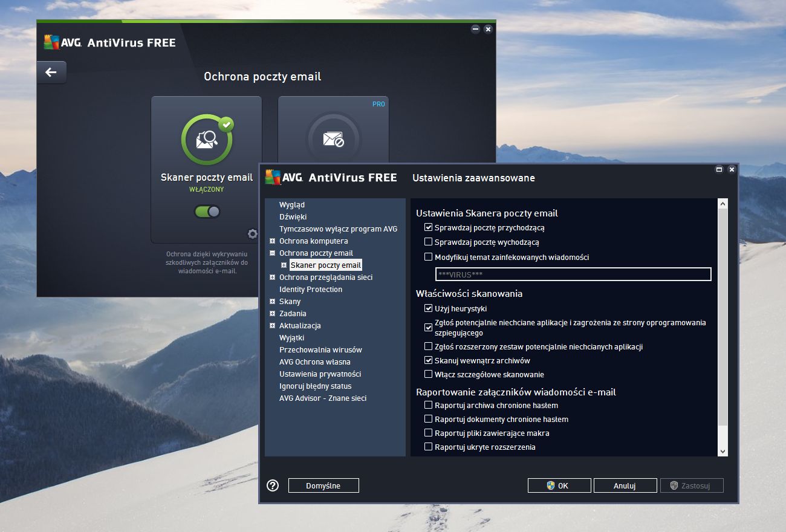786x532 pixels.
Task: Open help question mark icon in settings
Action: click(x=273, y=485)
